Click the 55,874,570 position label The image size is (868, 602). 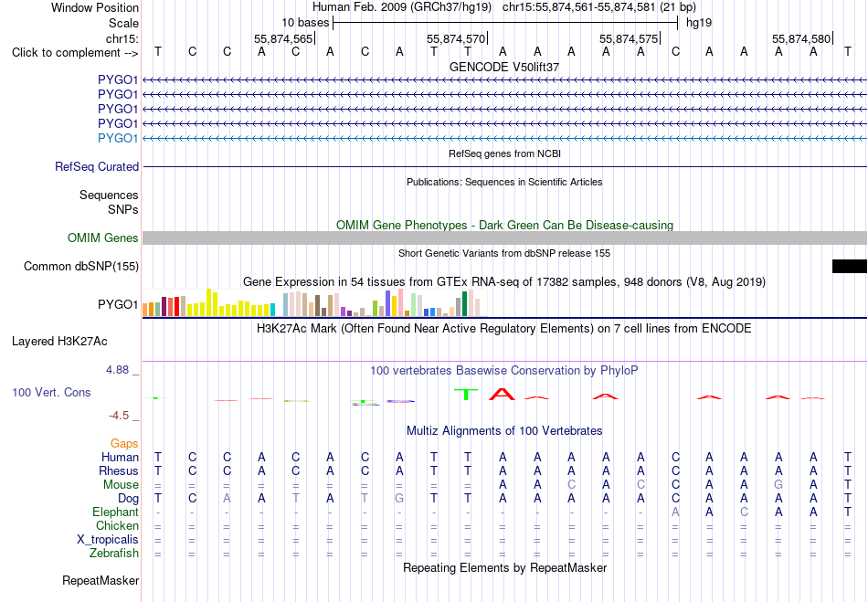pos(456,38)
